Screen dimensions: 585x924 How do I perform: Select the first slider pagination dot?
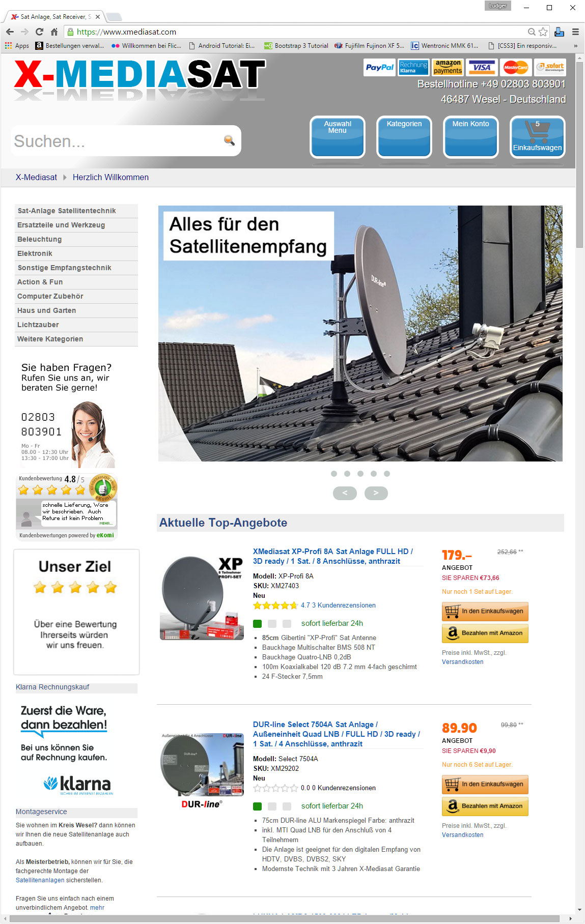pos(334,474)
